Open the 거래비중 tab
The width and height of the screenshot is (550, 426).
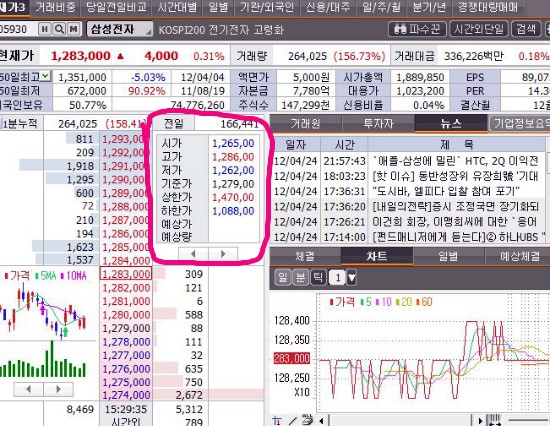[x=55, y=7]
